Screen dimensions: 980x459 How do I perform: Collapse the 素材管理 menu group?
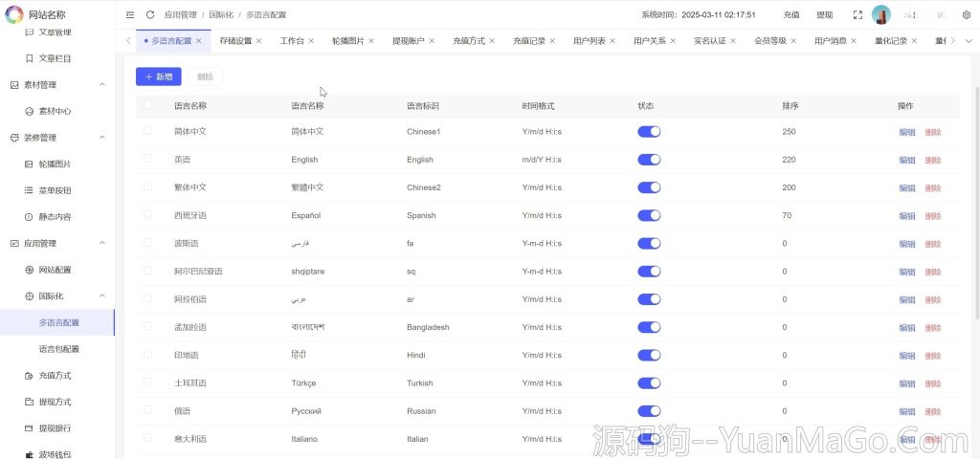point(102,85)
